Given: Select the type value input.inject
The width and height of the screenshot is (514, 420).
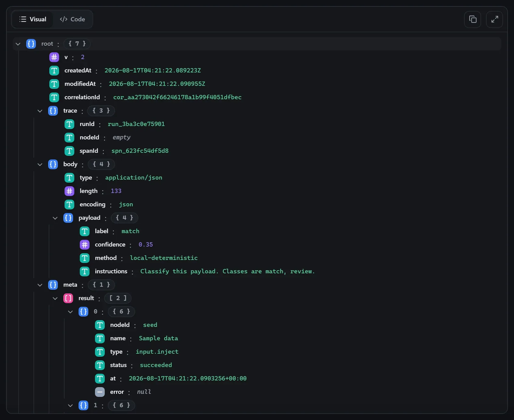Looking at the screenshot, I should pos(157,352).
